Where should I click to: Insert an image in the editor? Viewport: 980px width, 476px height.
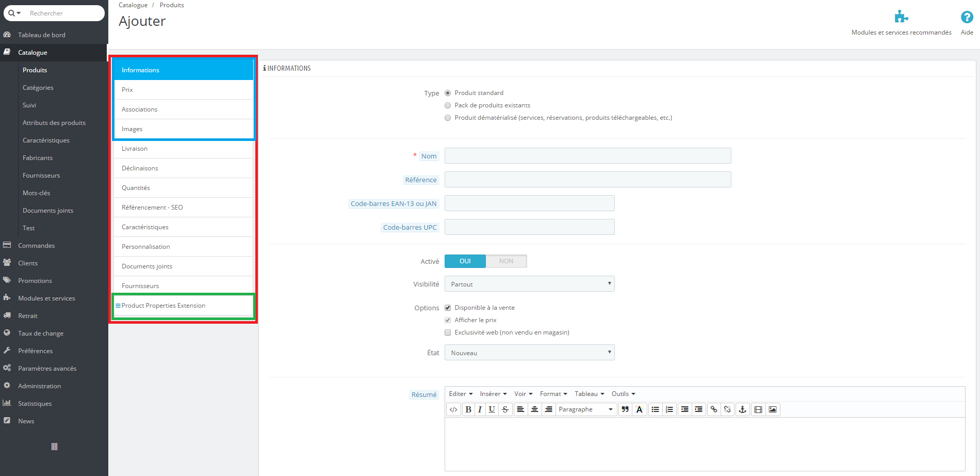[773, 409]
